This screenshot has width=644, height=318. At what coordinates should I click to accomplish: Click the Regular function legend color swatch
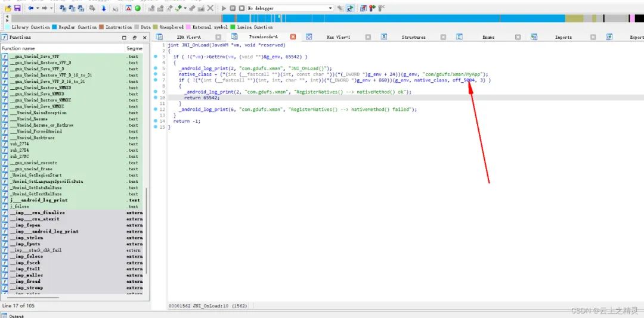coord(54,27)
